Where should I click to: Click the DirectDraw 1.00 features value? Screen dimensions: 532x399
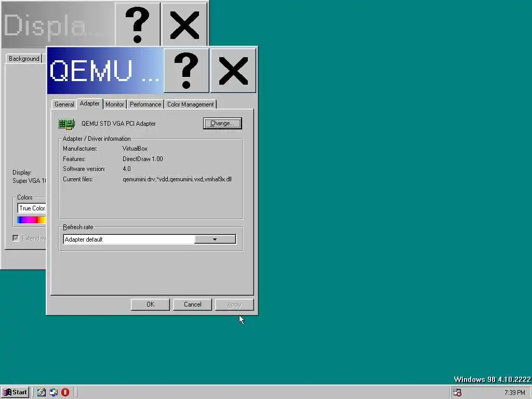click(142, 159)
